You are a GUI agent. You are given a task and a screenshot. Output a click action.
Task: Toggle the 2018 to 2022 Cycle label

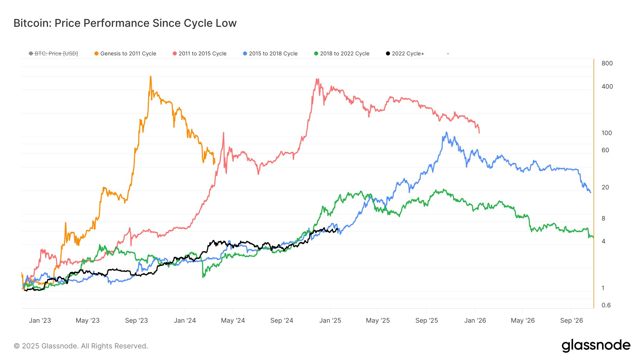(x=345, y=54)
